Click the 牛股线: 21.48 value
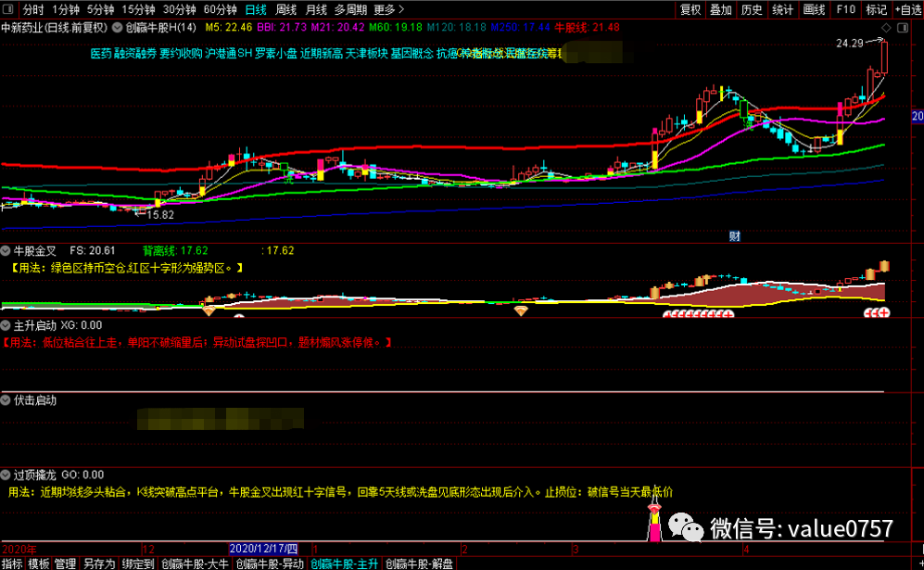Viewport: 924px width, 570px height. pos(587,27)
